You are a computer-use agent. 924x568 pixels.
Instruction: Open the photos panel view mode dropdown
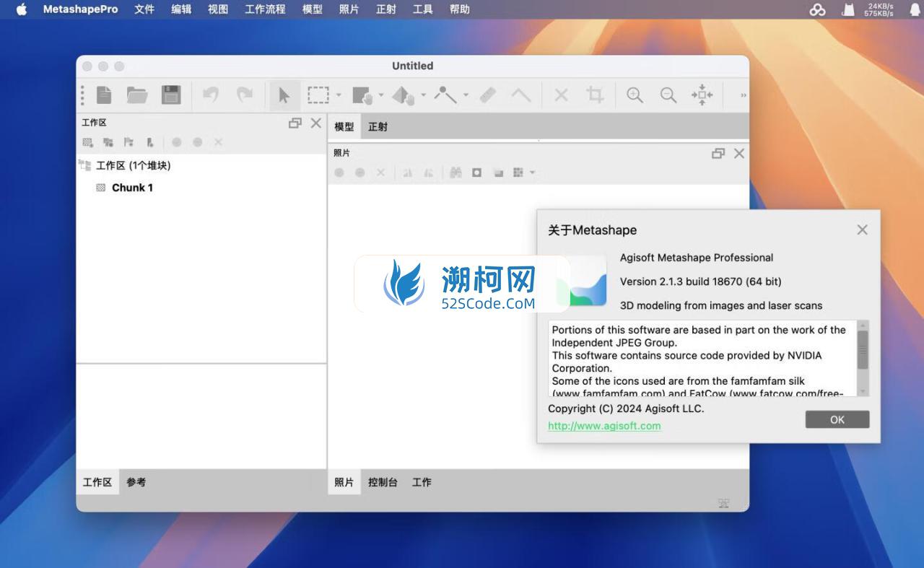tap(533, 172)
